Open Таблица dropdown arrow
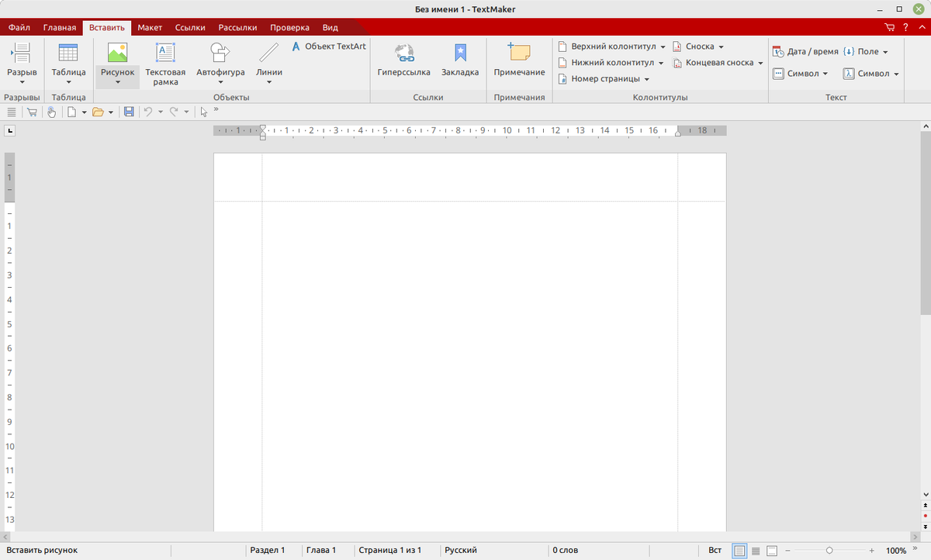 click(x=69, y=82)
